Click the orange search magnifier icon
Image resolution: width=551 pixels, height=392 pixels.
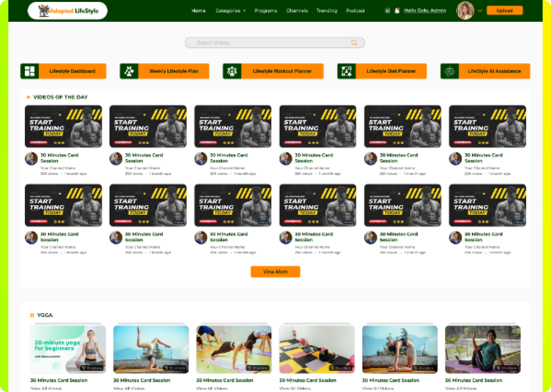(x=354, y=42)
